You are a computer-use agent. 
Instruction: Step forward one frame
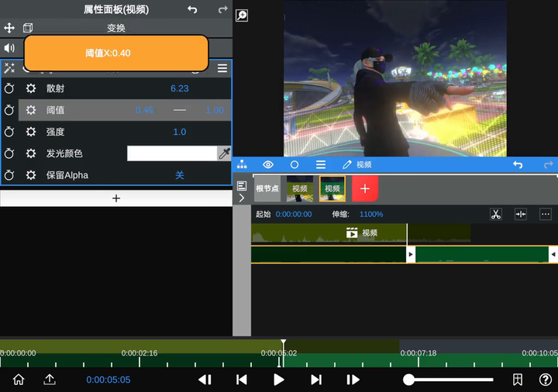(353, 380)
